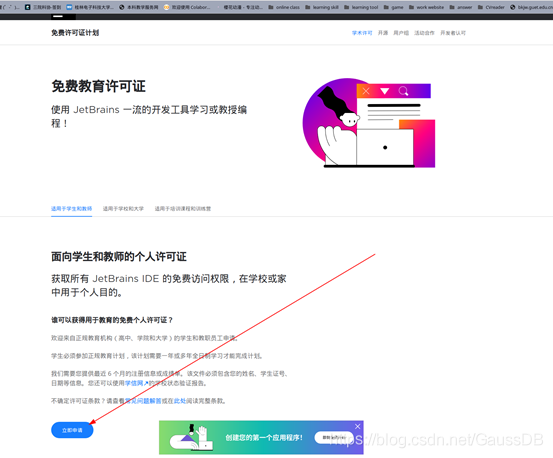The width and height of the screenshot is (553, 458).
Task: Click the 免费教育许可证 main heading
Action: click(x=98, y=86)
